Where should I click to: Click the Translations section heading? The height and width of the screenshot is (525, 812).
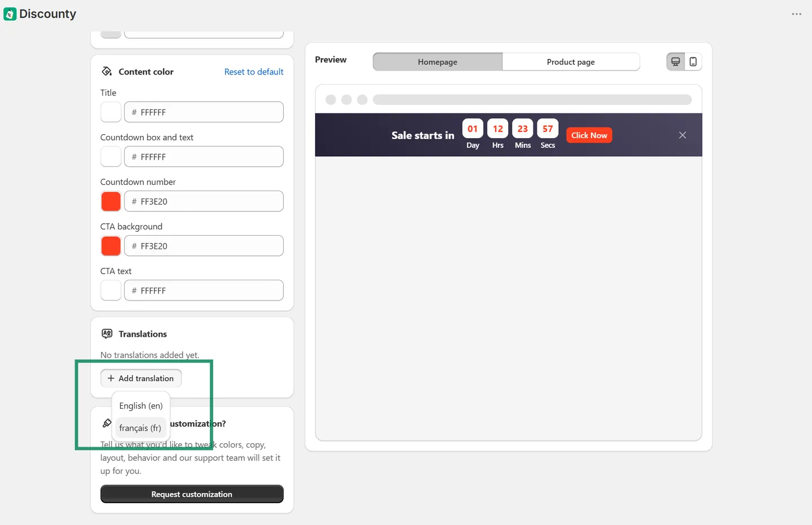(x=143, y=334)
